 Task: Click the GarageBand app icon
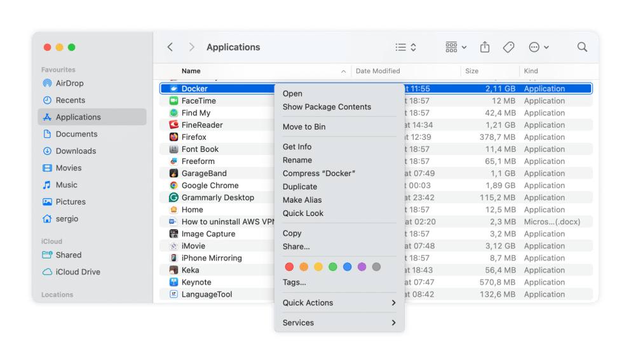pos(173,173)
